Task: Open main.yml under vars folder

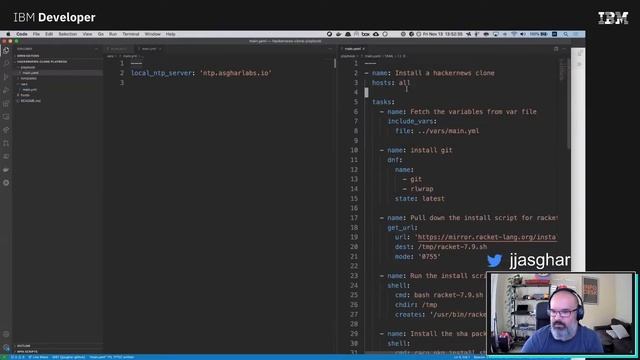Action: coord(29,89)
